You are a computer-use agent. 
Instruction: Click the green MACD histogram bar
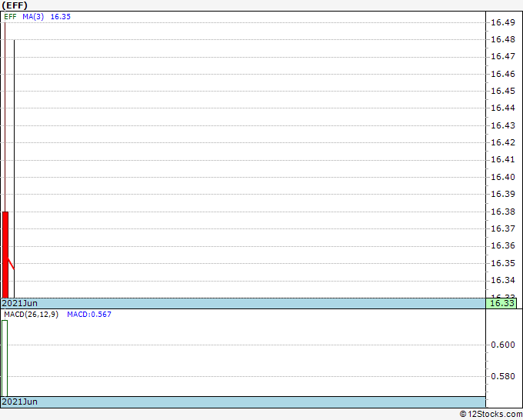(x=5, y=358)
